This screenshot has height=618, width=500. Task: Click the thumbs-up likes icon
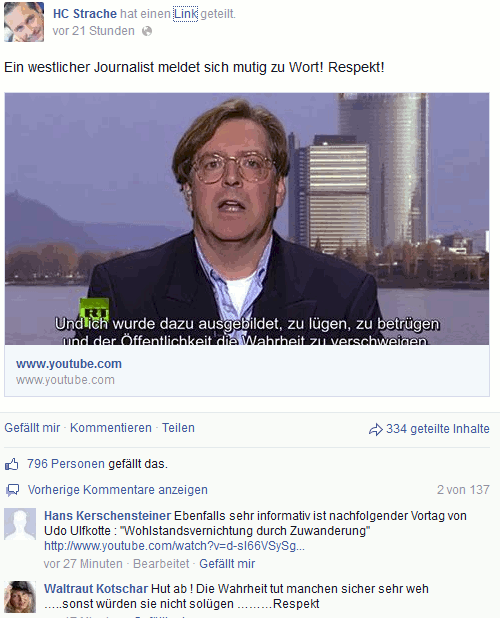click(12, 464)
